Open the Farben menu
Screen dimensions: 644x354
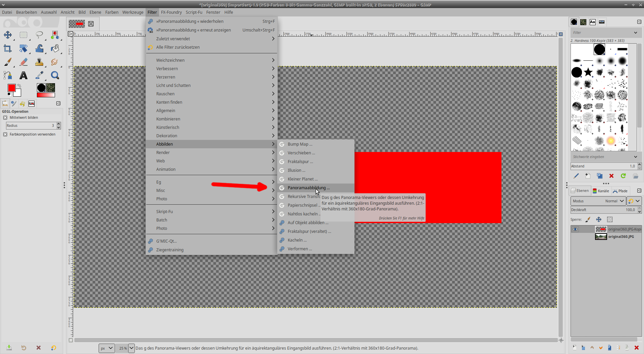click(x=112, y=12)
